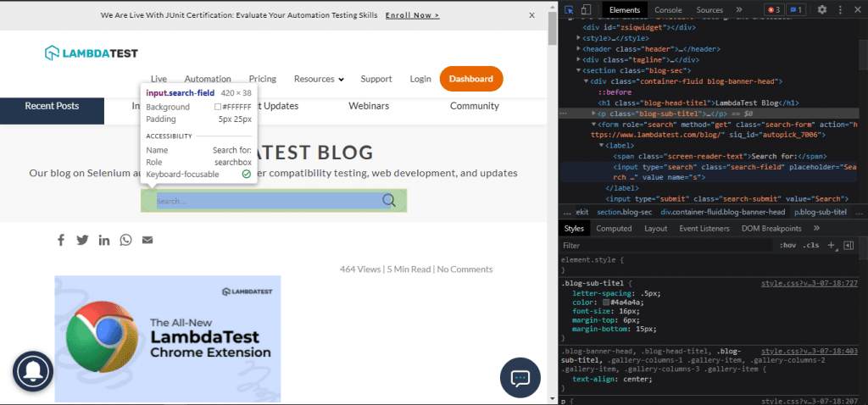Activate the DevTools inspect element picker

point(569,9)
